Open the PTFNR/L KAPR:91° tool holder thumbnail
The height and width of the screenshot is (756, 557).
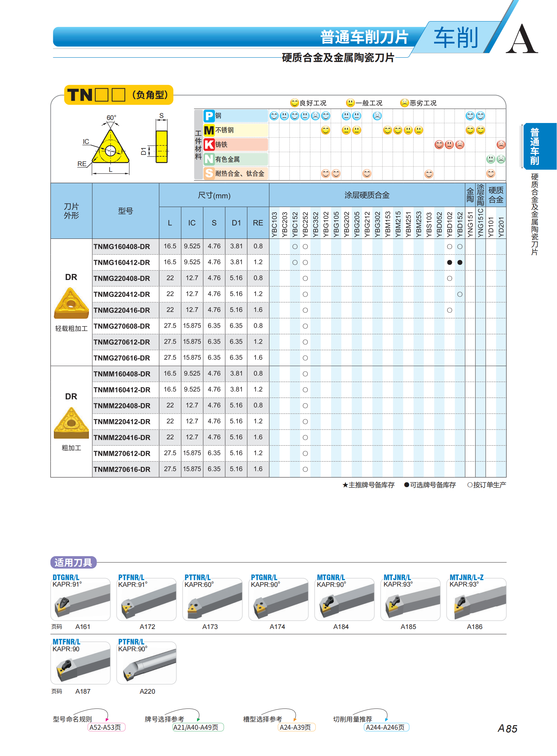146,599
